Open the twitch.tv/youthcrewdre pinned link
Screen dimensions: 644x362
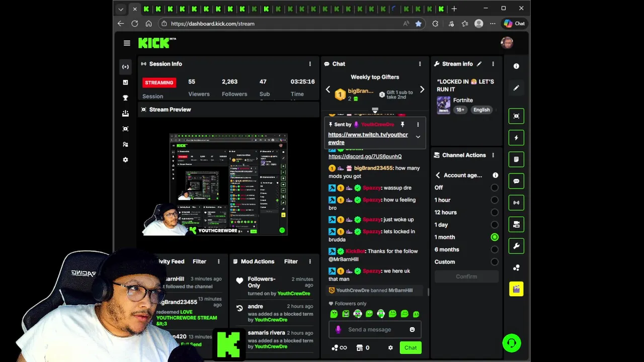[368, 139]
